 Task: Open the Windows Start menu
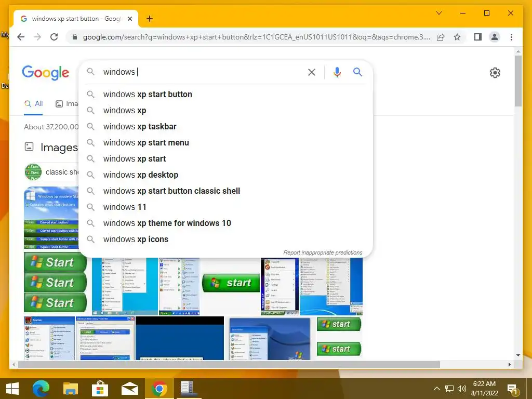click(12, 389)
